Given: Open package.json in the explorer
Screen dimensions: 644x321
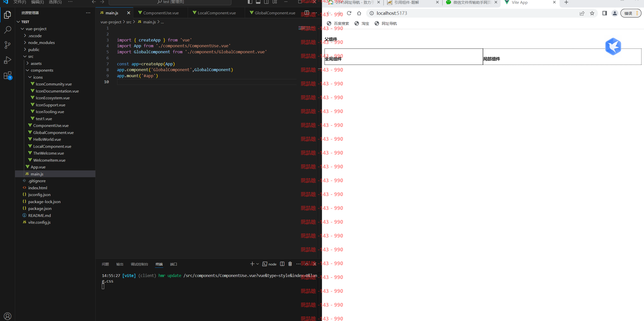Looking at the screenshot, I should [55, 208].
